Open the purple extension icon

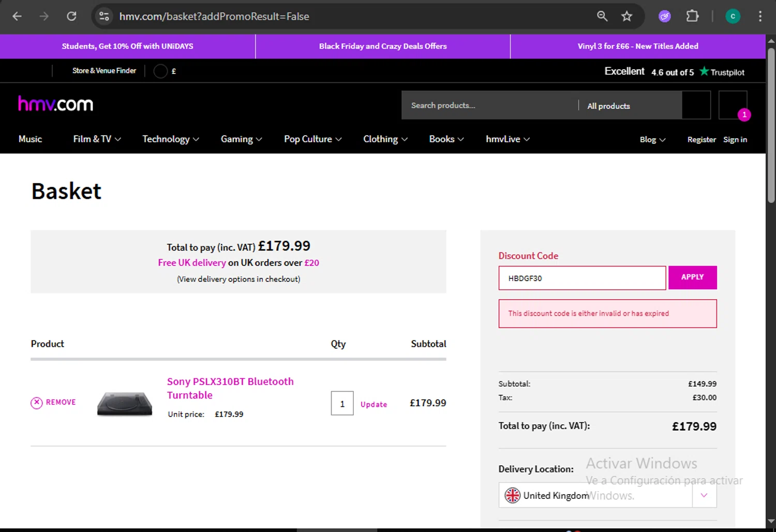pos(665,17)
